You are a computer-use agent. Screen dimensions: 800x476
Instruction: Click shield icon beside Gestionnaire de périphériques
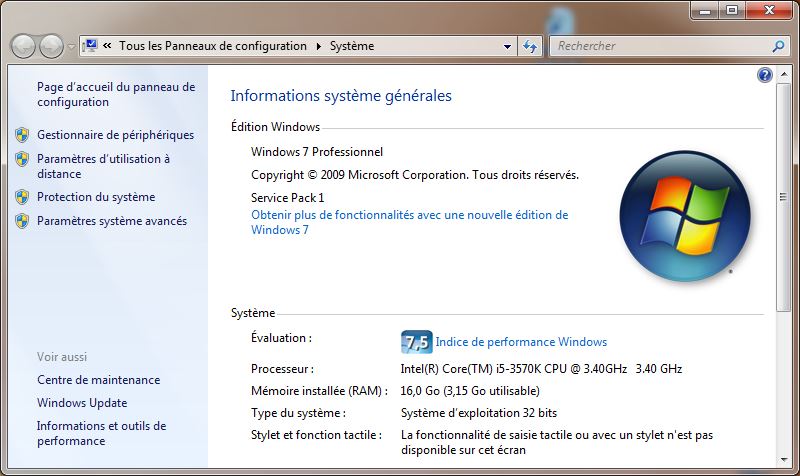click(x=22, y=135)
